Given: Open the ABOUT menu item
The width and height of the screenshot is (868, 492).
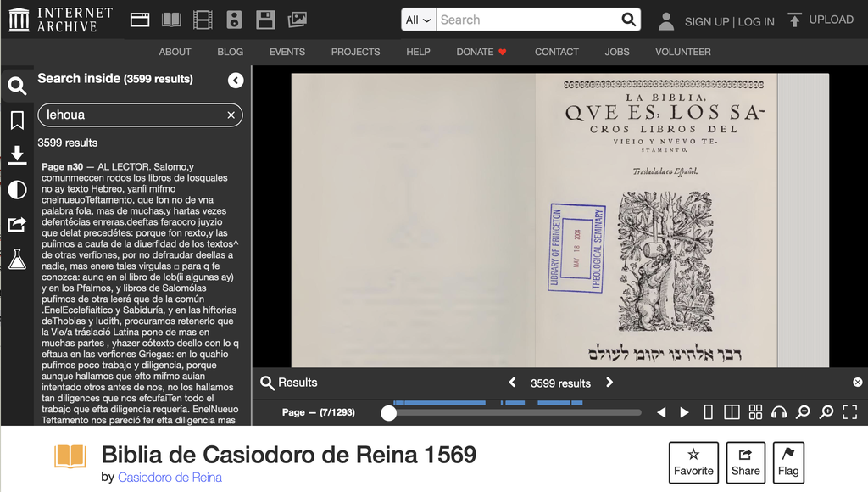Looking at the screenshot, I should click(x=175, y=52).
